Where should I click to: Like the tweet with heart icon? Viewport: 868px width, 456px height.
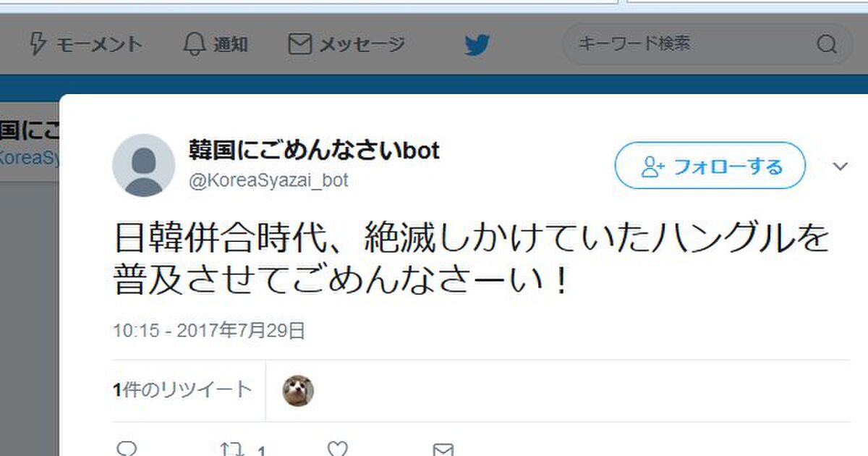[x=337, y=450]
